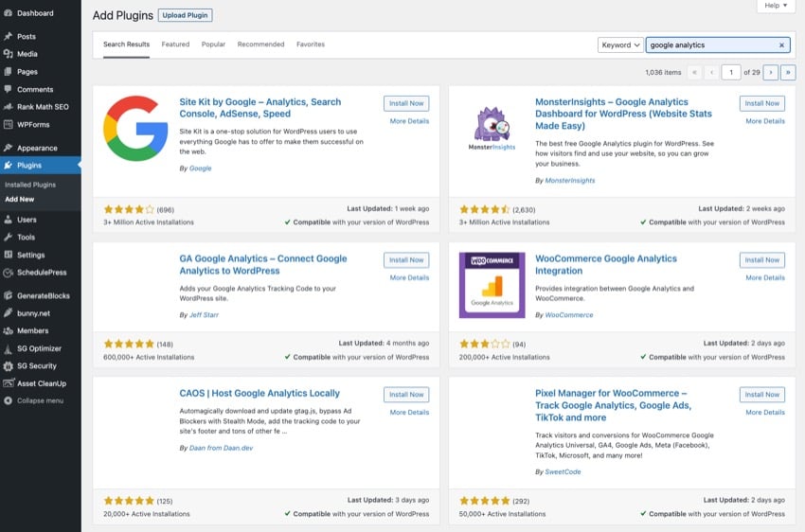Image resolution: width=805 pixels, height=532 pixels.
Task: Click the Plugins plug icon
Action: [x=9, y=166]
